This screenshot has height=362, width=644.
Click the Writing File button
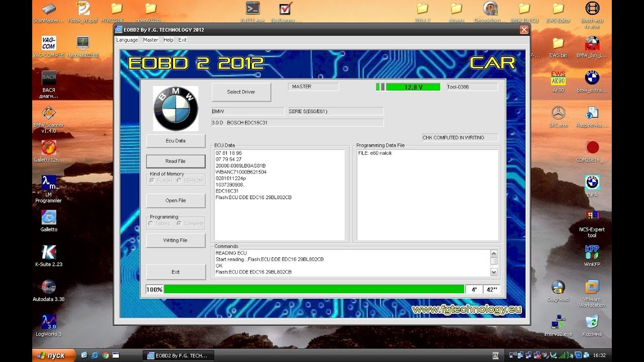point(176,240)
